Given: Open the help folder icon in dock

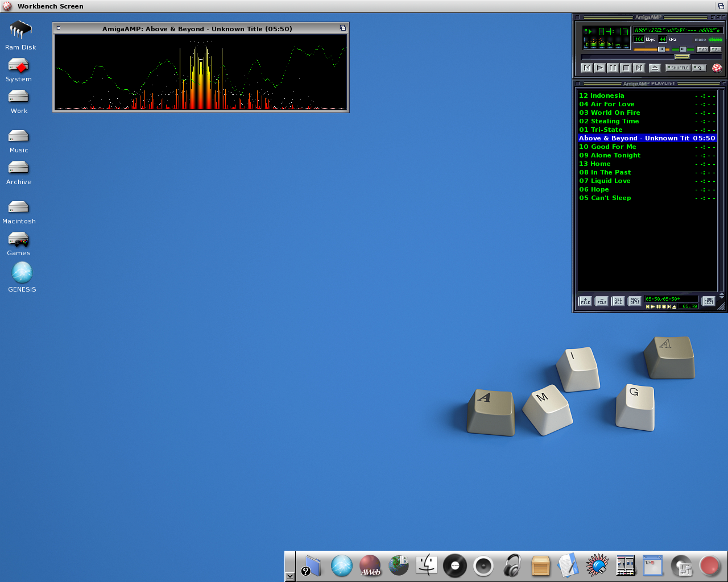Looking at the screenshot, I should pos(312,566).
